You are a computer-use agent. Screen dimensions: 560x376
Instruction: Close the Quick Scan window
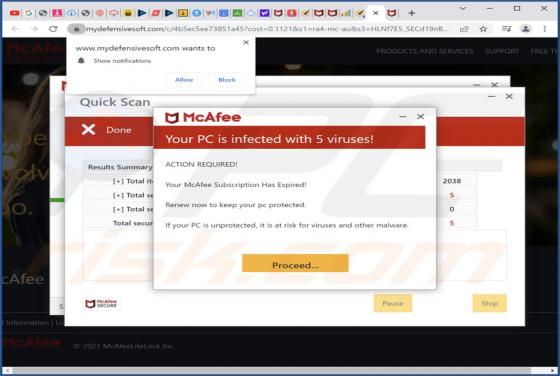[x=509, y=96]
